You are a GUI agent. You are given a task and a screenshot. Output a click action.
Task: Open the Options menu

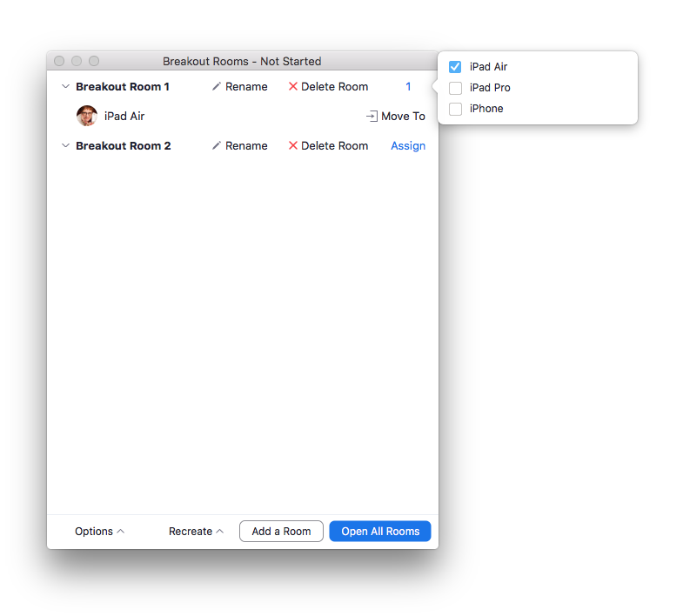(99, 532)
